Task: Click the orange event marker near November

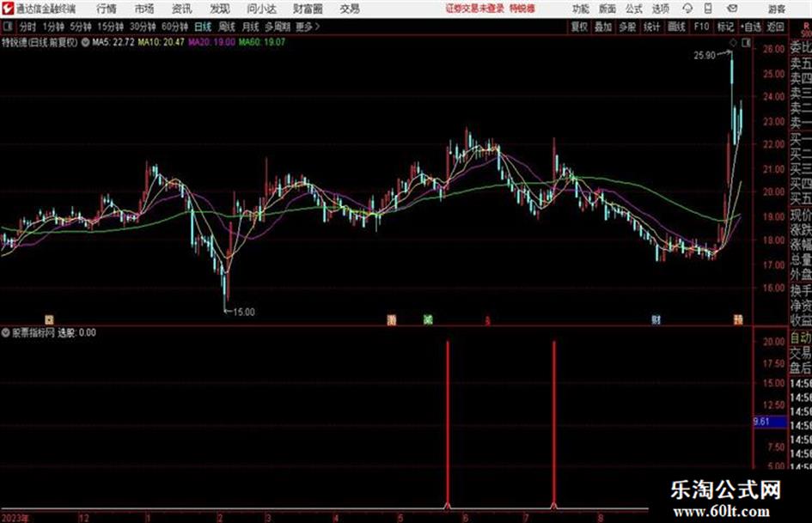Action: point(49,320)
